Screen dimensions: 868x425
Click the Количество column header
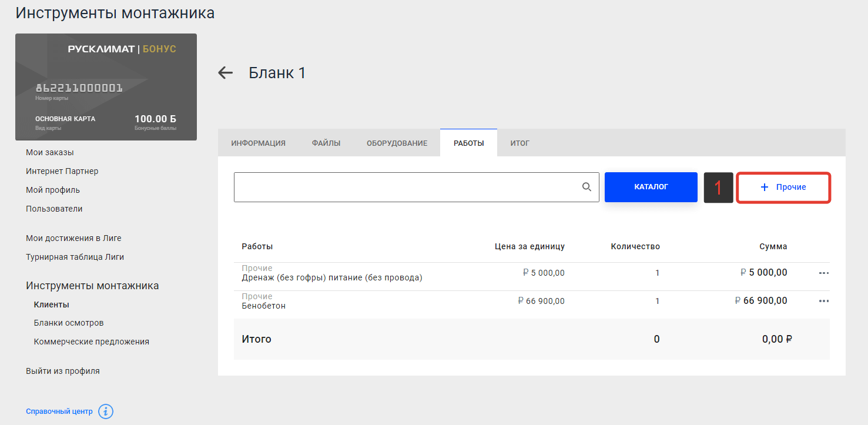635,246
